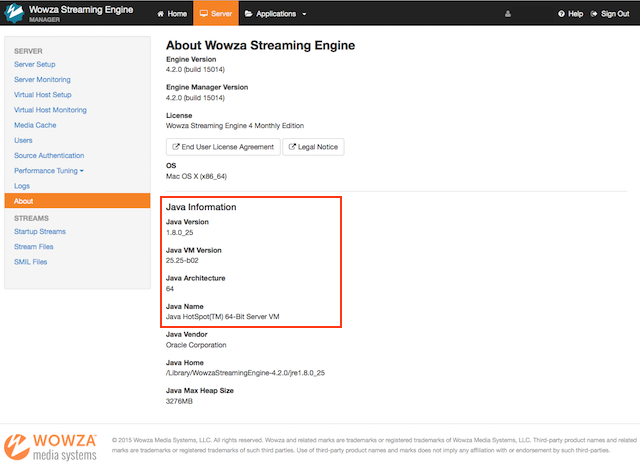Open the End User License Agreement

[222, 147]
